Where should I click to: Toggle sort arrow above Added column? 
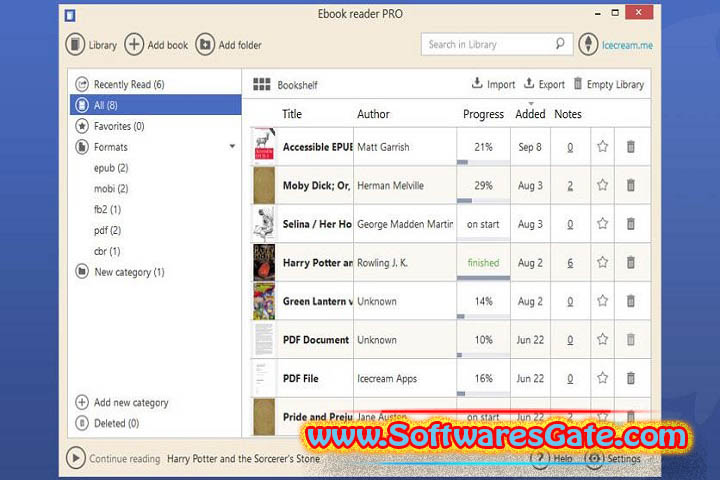click(x=531, y=104)
